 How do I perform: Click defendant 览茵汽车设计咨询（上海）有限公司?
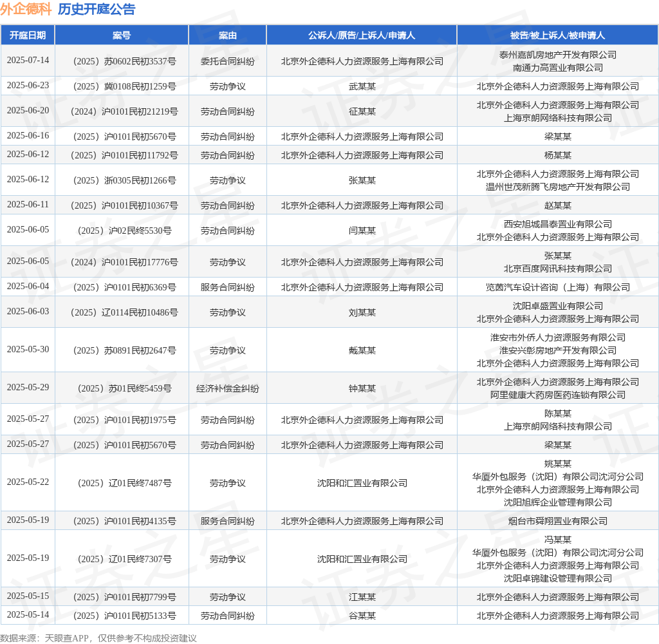coord(558,287)
